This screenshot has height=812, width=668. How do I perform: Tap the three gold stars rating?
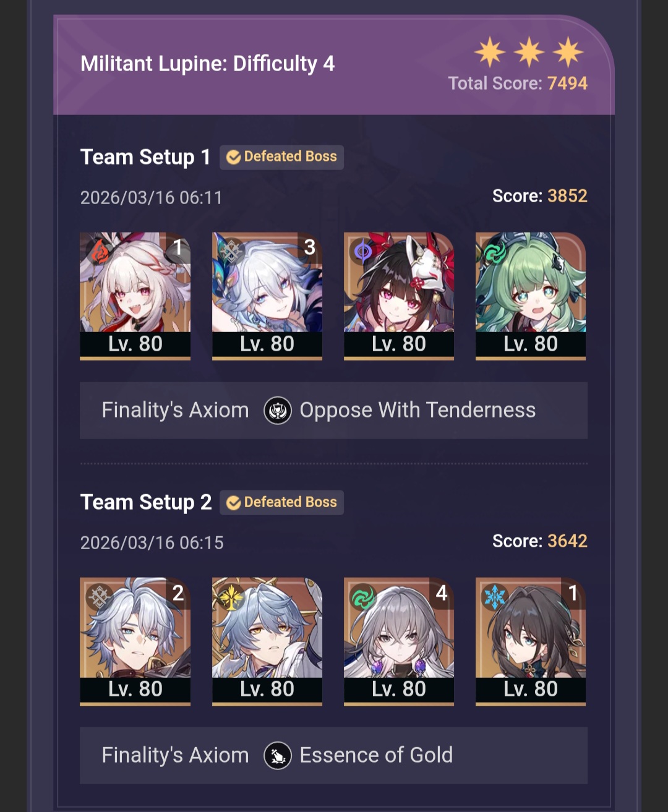click(529, 52)
